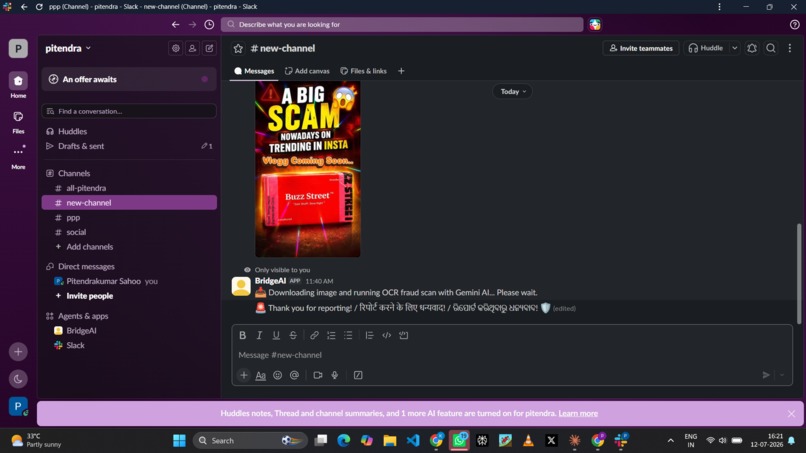Open the Add canvas tab
The image size is (806, 453).
307,71
